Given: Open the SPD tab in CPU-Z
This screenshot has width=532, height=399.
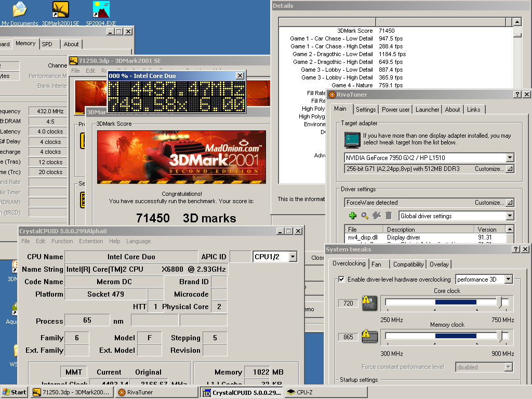Looking at the screenshot, I should tap(50, 44).
